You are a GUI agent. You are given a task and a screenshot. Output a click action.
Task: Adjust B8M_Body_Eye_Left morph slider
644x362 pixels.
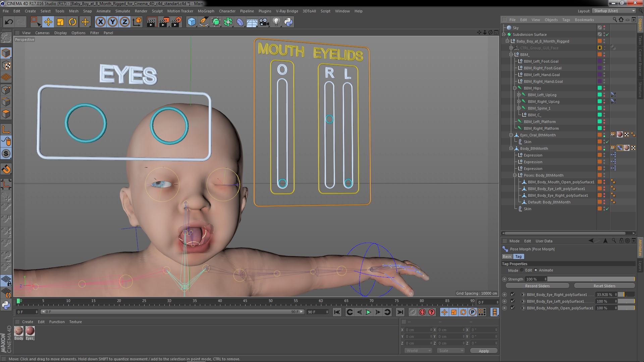coord(626,301)
